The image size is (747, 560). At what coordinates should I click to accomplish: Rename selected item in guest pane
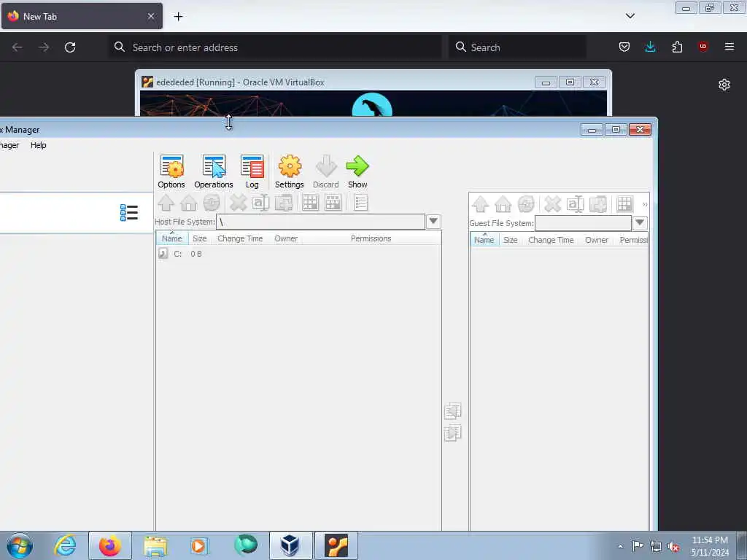click(575, 204)
